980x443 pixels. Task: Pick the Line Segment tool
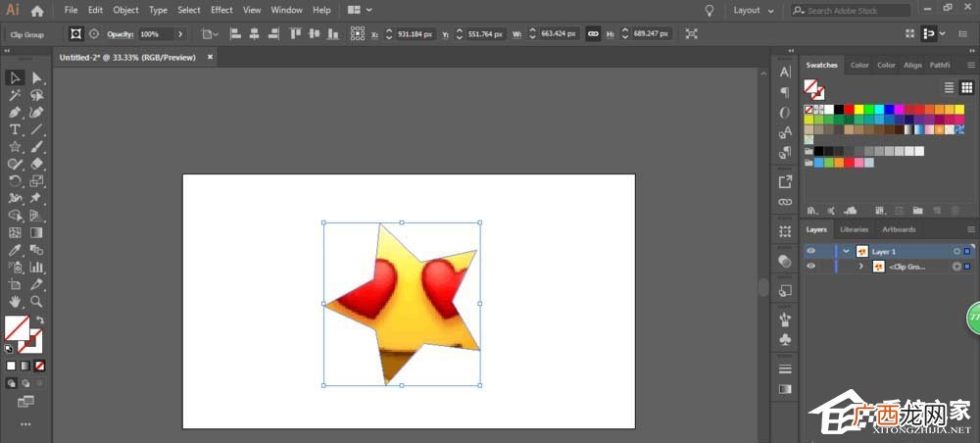(37, 129)
